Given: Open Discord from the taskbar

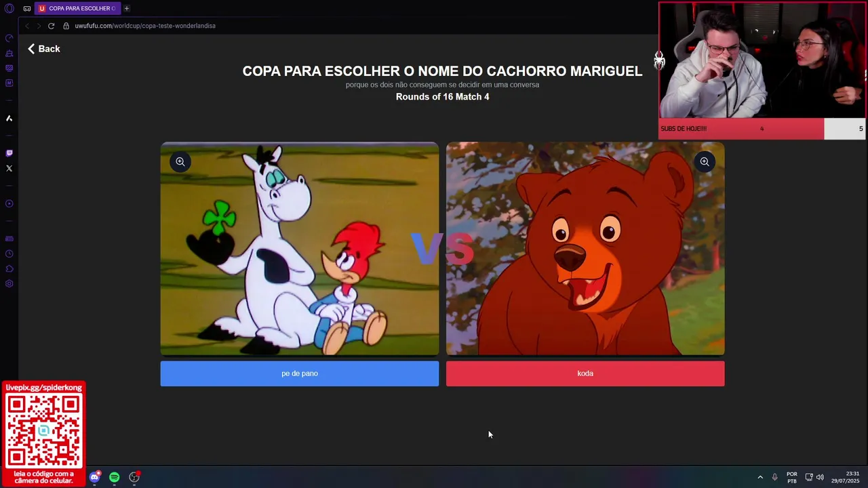Looking at the screenshot, I should [95, 477].
